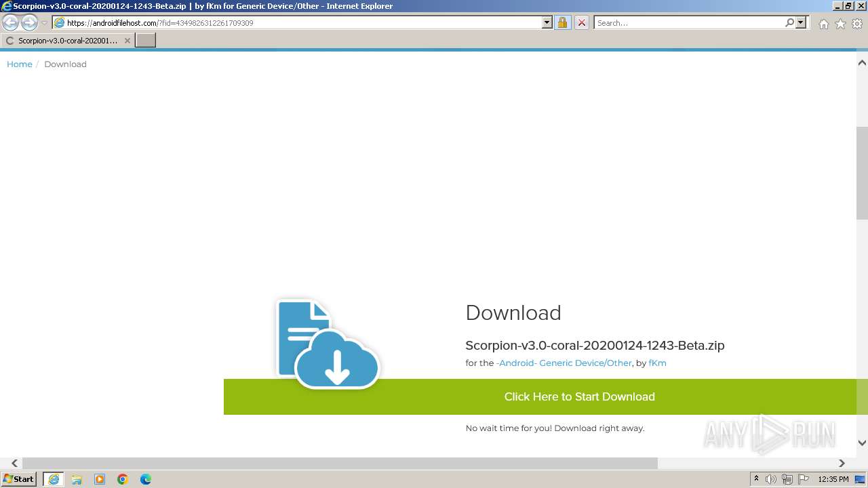The width and height of the screenshot is (868, 488).
Task: Open the fKm developer link
Action: pos(657,363)
